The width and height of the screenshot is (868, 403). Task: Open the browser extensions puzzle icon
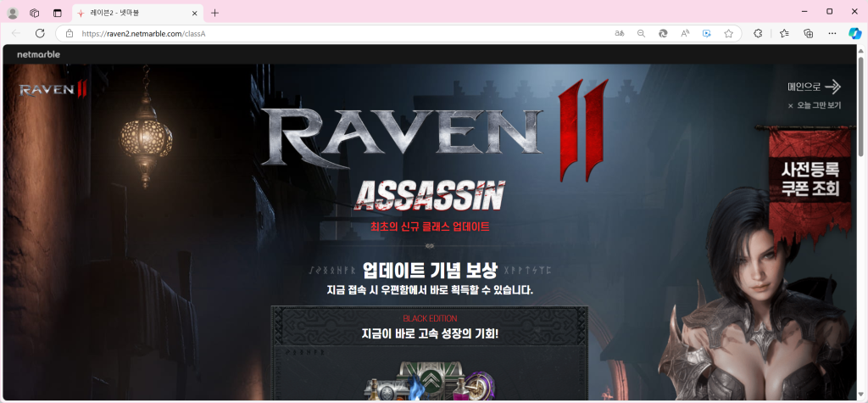(758, 33)
